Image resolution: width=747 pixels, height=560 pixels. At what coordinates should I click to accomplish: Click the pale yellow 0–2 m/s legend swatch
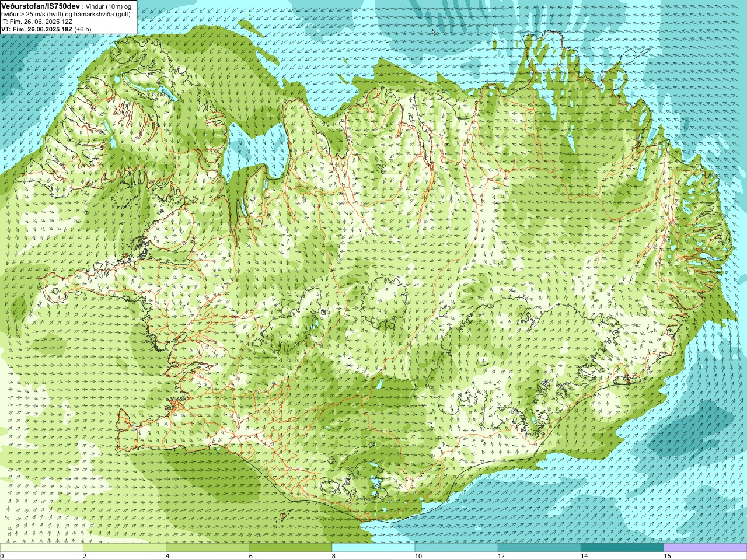click(x=41, y=548)
